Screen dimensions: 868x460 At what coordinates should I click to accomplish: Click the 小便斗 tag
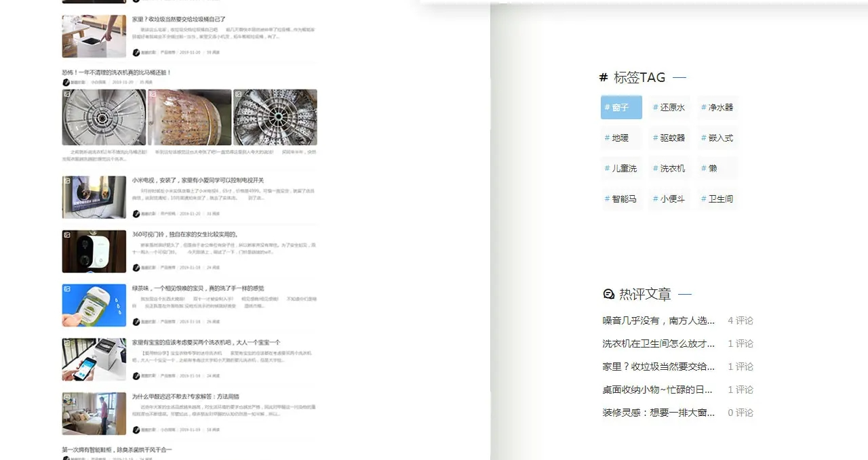(x=669, y=198)
